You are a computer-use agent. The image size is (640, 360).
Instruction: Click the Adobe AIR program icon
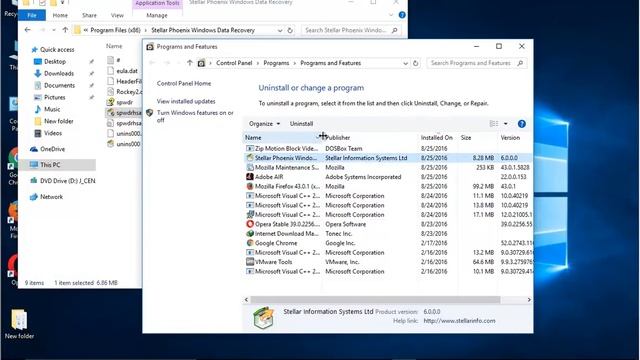(250, 177)
